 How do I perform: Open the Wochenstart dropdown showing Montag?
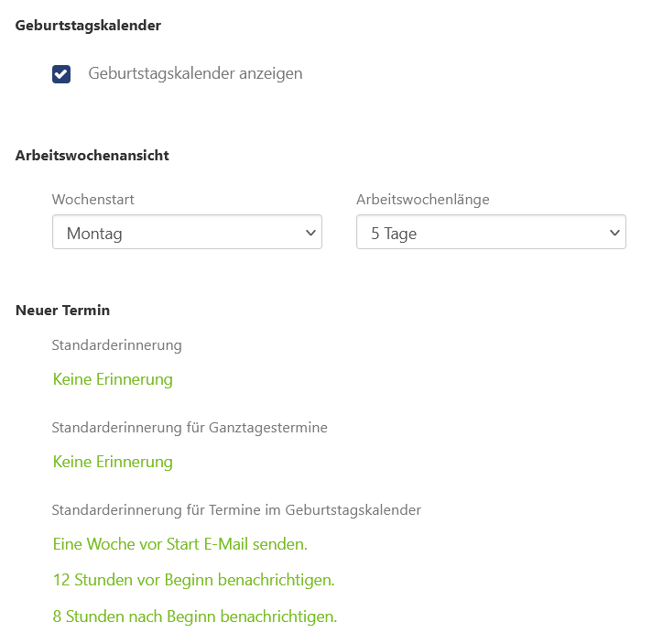(187, 232)
